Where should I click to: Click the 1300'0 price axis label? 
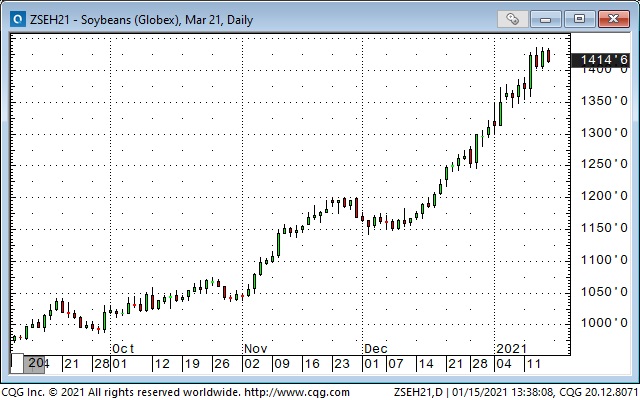click(x=604, y=133)
